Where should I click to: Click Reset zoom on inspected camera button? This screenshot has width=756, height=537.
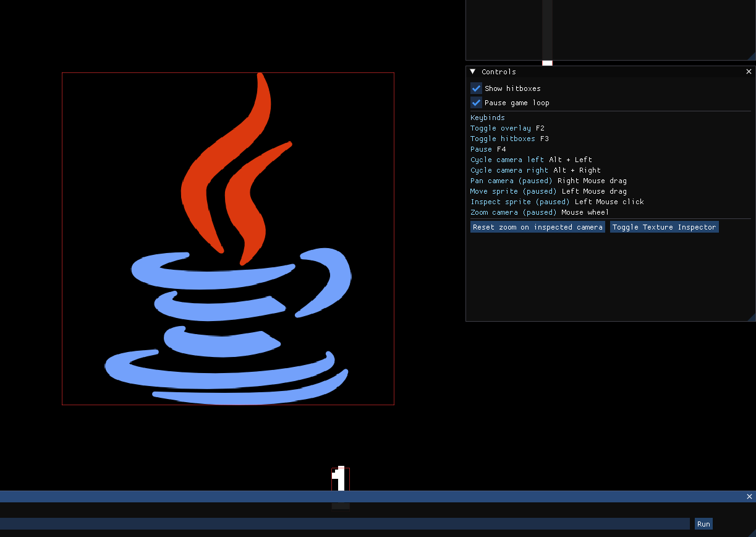coord(538,227)
